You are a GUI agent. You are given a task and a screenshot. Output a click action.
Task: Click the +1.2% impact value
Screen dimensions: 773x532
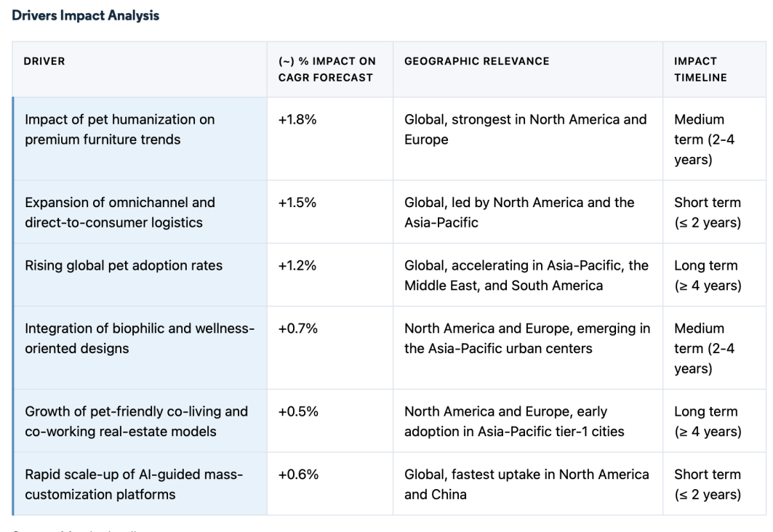coord(297,266)
